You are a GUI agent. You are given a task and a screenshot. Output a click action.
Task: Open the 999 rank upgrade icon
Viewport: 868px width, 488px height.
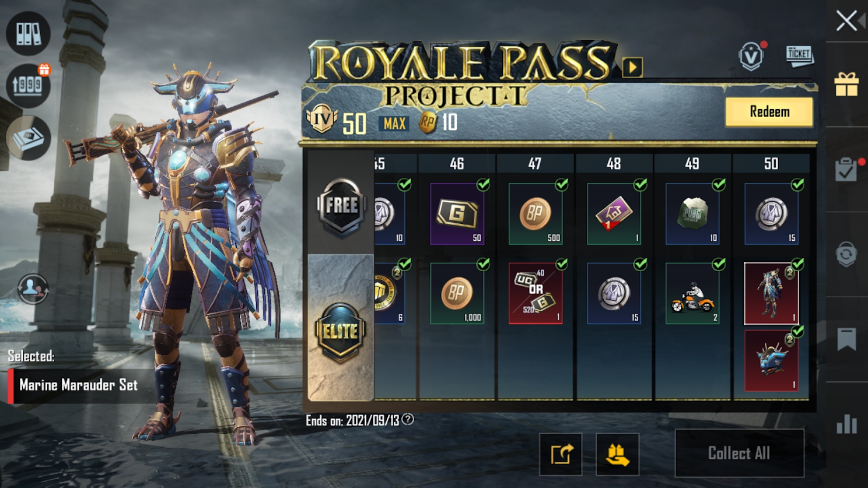pos(28,85)
